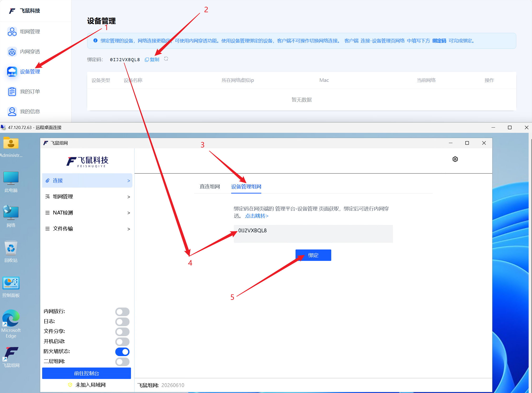This screenshot has height=393, width=532.
Task: Select the 设备管理组网 tab
Action: 246,187
